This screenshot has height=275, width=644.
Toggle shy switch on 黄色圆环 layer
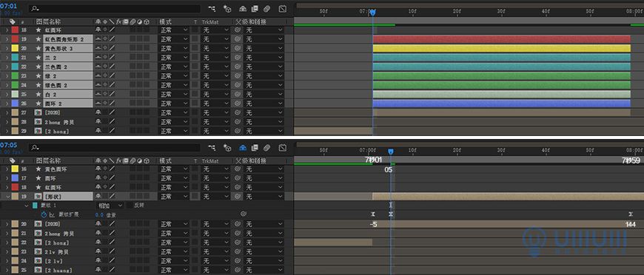pyautogui.click(x=98, y=169)
